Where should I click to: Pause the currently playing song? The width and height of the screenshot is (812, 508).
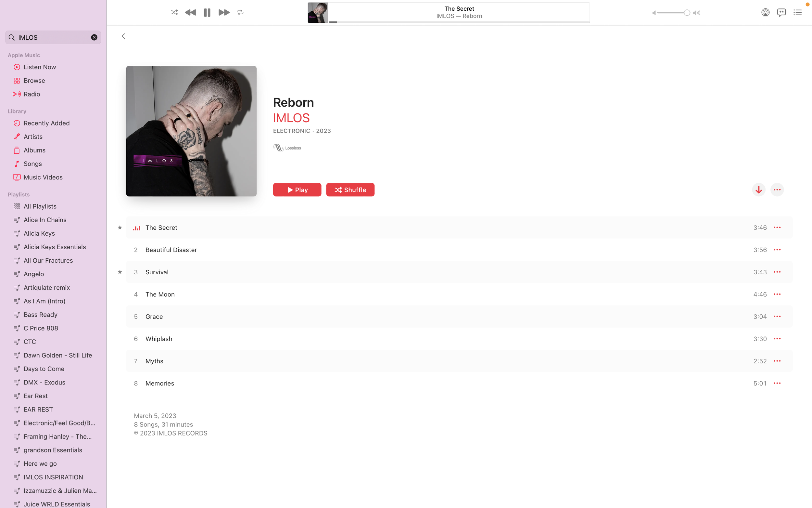pos(207,12)
